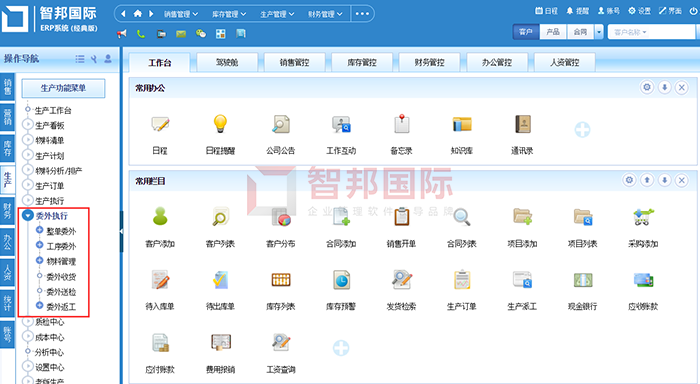Open 公司公告 announcement icon
This screenshot has height=384, width=700.
281,124
